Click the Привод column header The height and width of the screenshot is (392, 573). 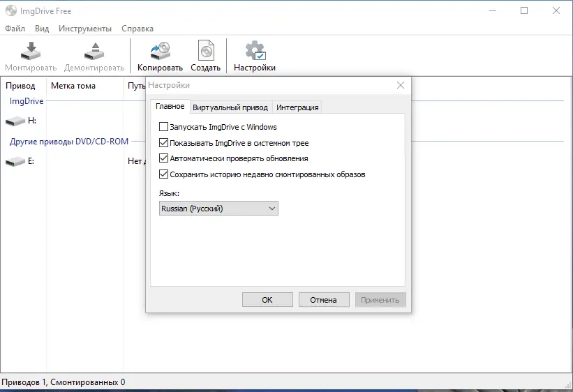pyautogui.click(x=20, y=86)
